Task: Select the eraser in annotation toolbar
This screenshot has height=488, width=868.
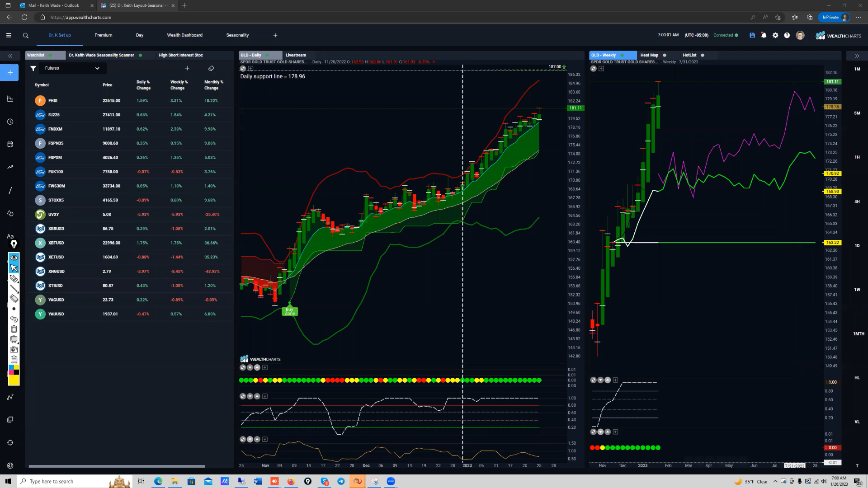Action: pyautogui.click(x=14, y=299)
